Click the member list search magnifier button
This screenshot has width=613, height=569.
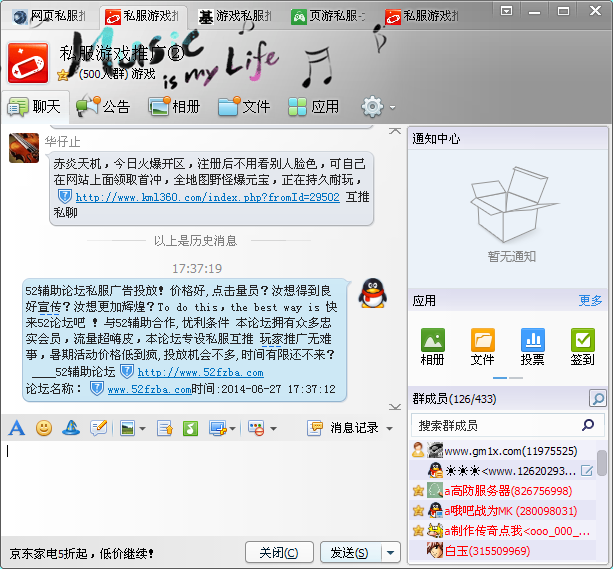(x=597, y=398)
